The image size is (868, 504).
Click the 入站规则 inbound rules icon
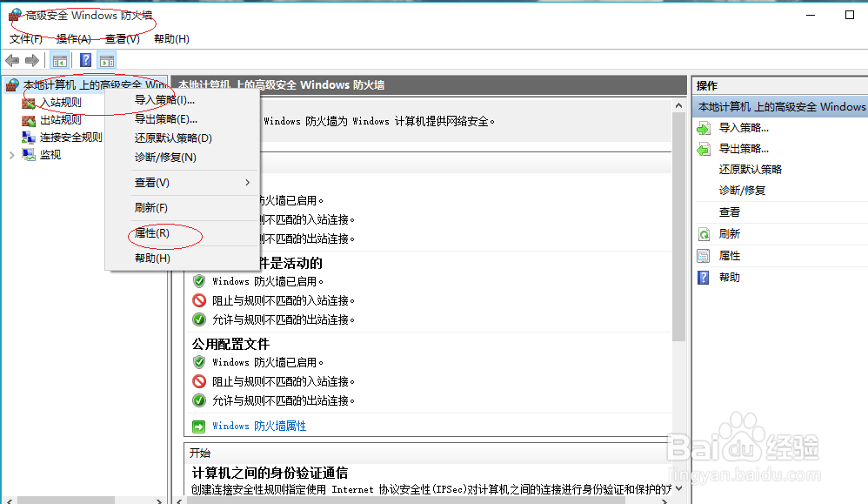29,103
